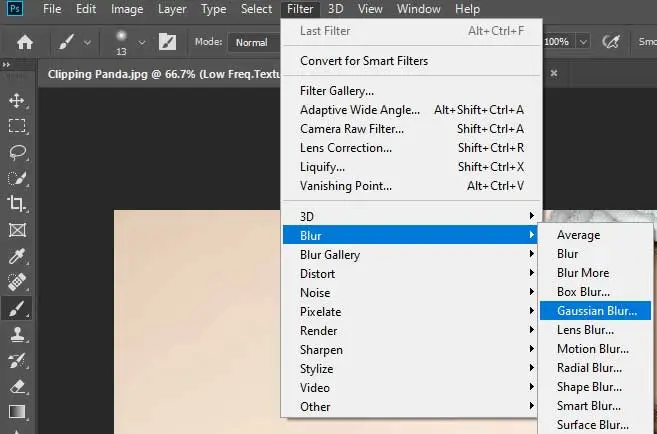Viewport: 657px width, 434px height.
Task: Choose Radial Blur option
Action: [595, 367]
